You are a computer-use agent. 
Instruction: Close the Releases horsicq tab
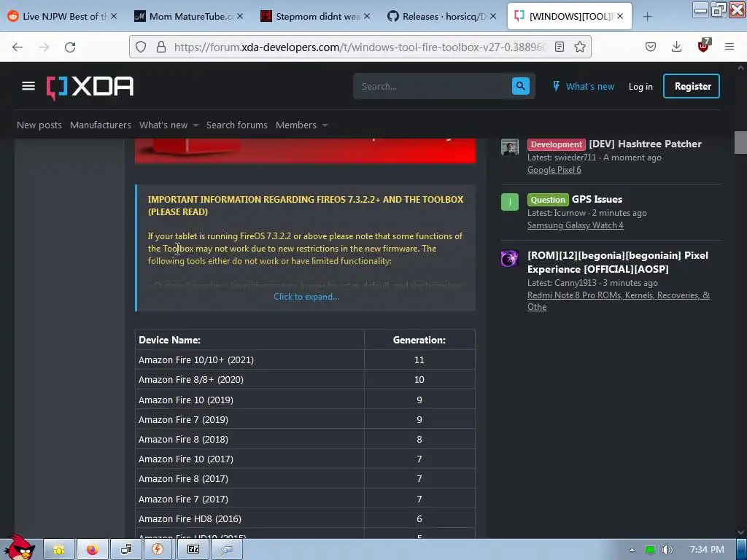(494, 16)
